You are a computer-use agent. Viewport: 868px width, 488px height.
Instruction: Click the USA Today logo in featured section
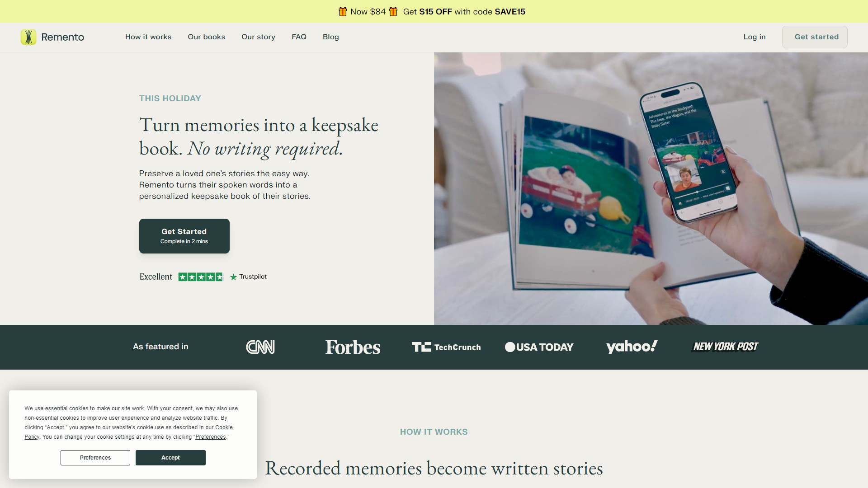click(x=538, y=346)
